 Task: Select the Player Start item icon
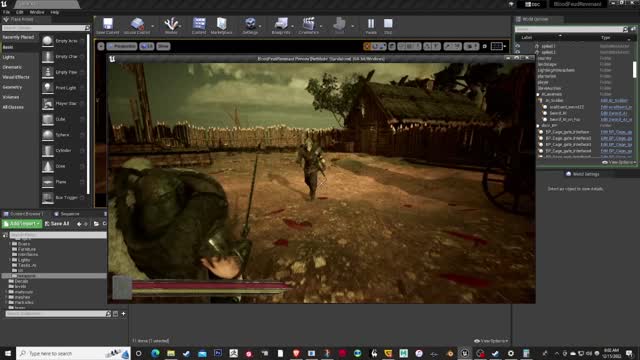pos(47,103)
